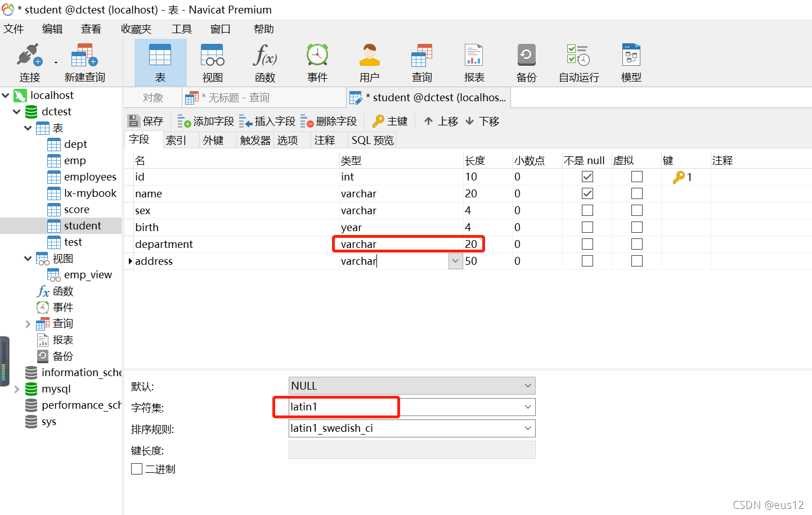
Task: Open the 查询 query toolbar icon
Action: pyautogui.click(x=422, y=62)
